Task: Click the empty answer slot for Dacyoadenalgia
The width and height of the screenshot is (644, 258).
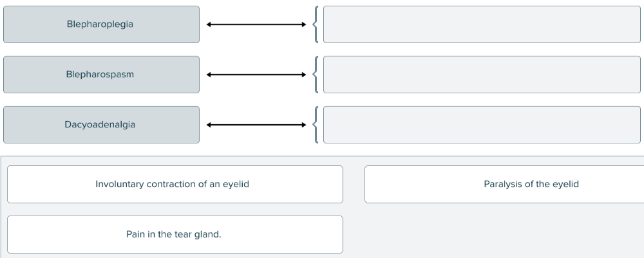Action: point(482,125)
